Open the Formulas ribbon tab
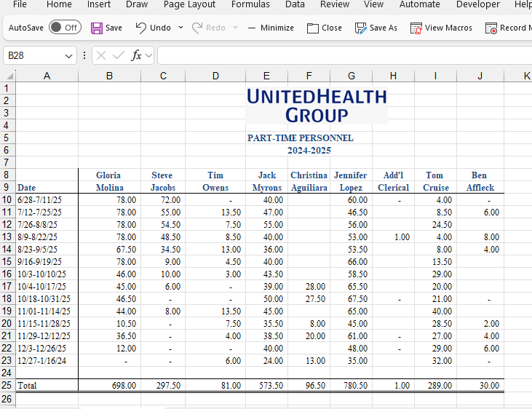The width and height of the screenshot is (532, 409). tap(250, 4)
